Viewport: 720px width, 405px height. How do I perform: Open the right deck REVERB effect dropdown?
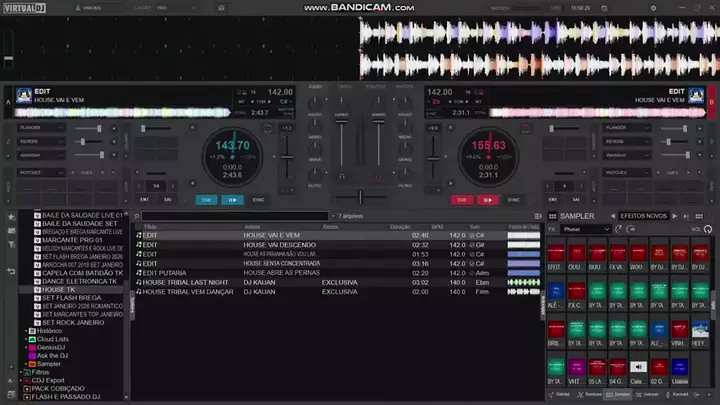tap(628, 141)
